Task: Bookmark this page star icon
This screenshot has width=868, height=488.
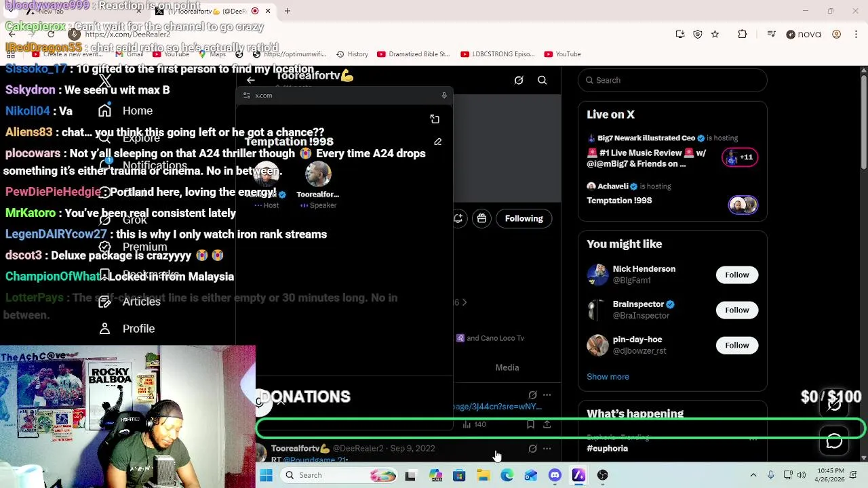Action: coord(715,35)
